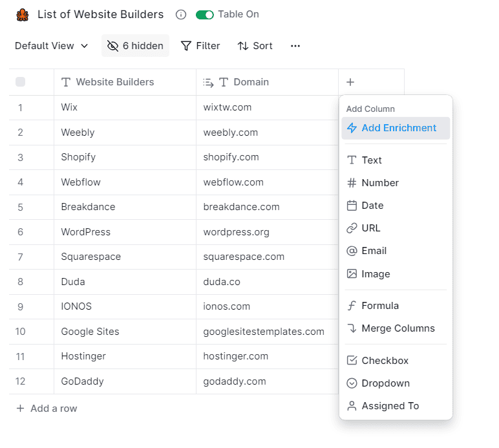Click row number 12
499x448 pixels.
click(x=21, y=381)
